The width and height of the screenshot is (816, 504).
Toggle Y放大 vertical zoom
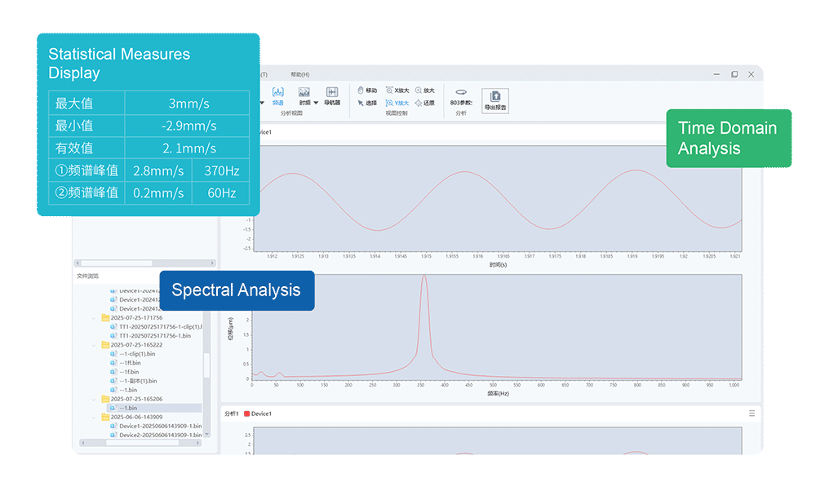tap(397, 103)
